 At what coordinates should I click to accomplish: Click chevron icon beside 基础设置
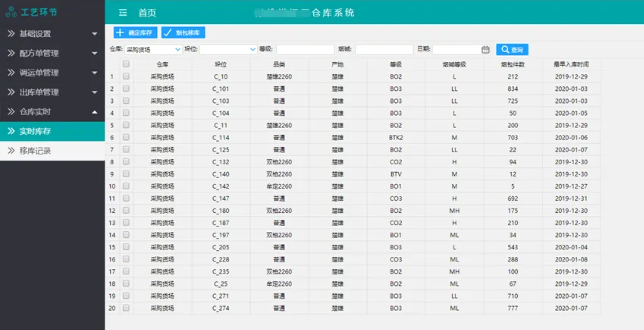tap(11, 34)
